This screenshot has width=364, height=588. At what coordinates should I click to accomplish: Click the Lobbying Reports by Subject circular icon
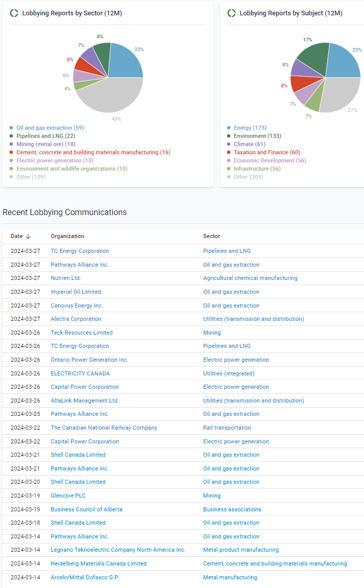coord(232,13)
